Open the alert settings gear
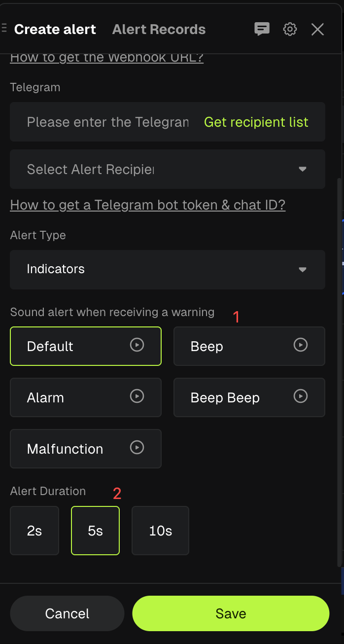 tap(290, 29)
